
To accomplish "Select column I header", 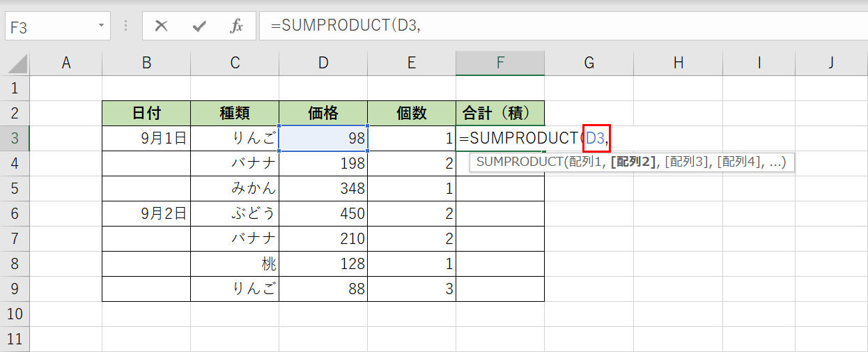I will point(759,63).
